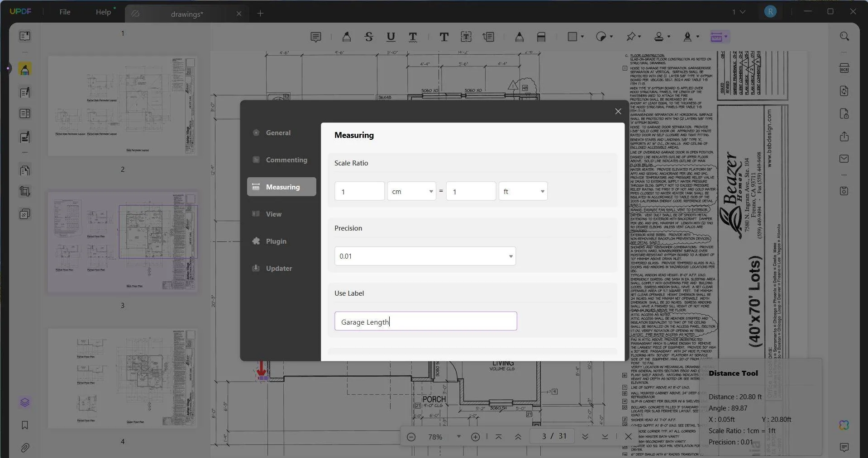Zoom out the page view
This screenshot has height=458, width=868.
[411, 437]
